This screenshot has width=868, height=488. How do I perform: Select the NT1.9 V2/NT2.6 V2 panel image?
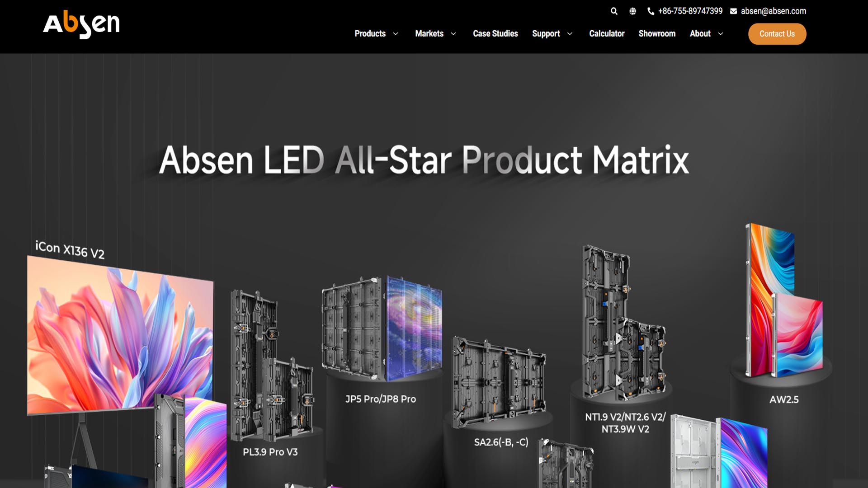click(624, 323)
